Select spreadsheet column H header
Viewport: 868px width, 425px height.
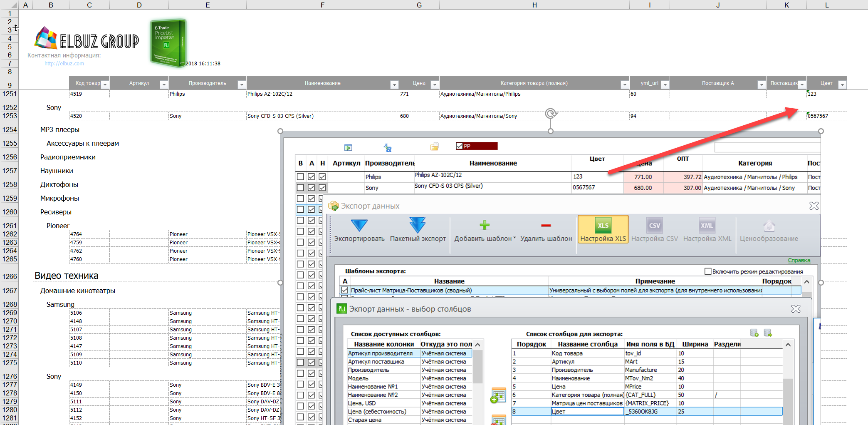(x=534, y=5)
